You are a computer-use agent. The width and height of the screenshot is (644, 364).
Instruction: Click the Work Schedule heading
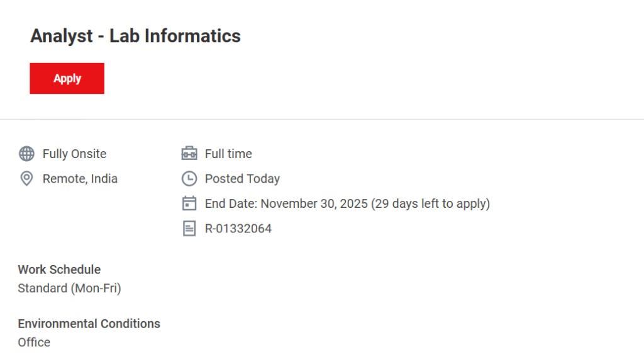[59, 270]
